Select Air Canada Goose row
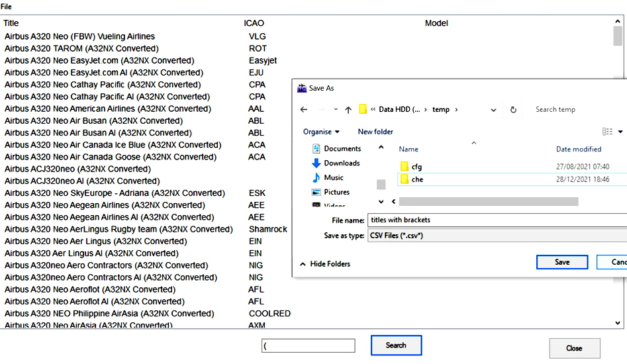 pos(111,157)
